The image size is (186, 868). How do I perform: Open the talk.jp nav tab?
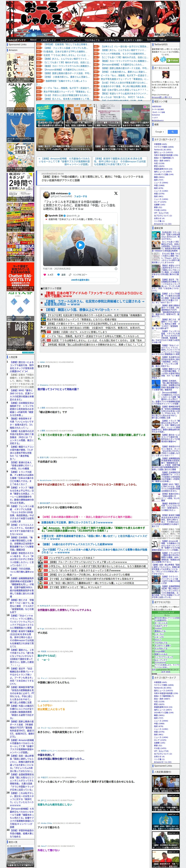point(163,40)
